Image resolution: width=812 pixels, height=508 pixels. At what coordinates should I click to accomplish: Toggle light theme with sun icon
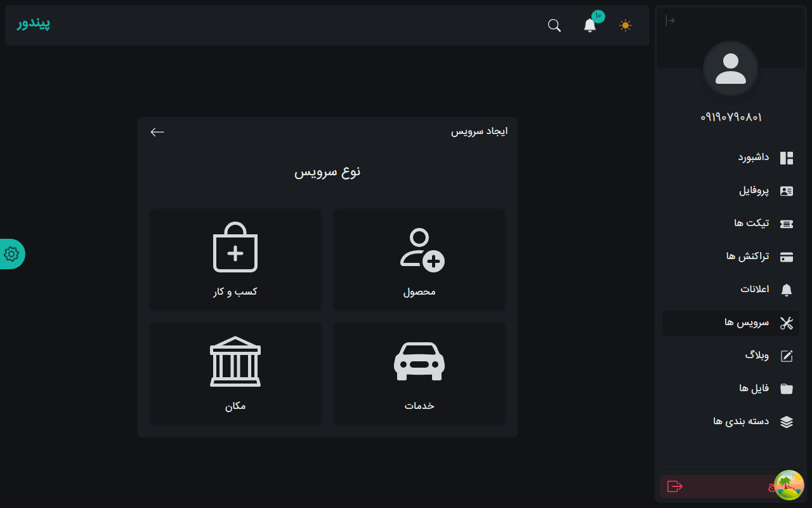click(625, 25)
